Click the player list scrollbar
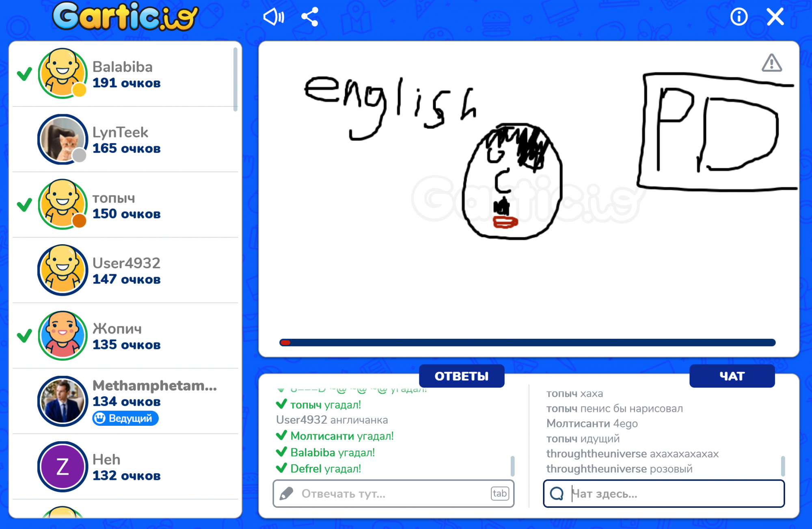Screen dimensions: 812x529 235,80
